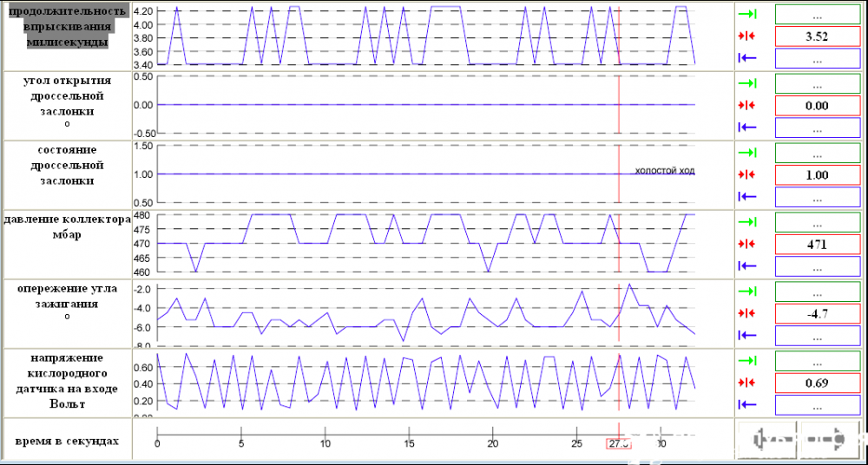Click blue arrow icon in угол открытия row
868x465 pixels.
point(748,128)
